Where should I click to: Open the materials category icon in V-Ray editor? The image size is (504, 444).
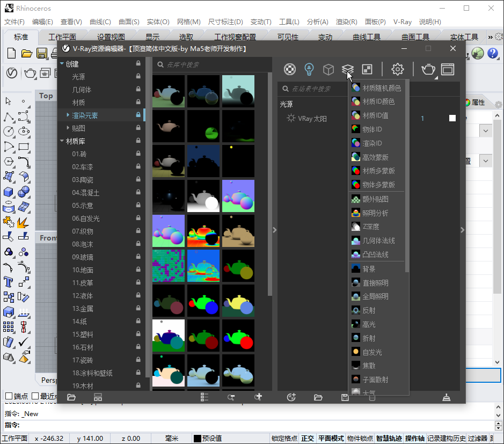pos(290,69)
